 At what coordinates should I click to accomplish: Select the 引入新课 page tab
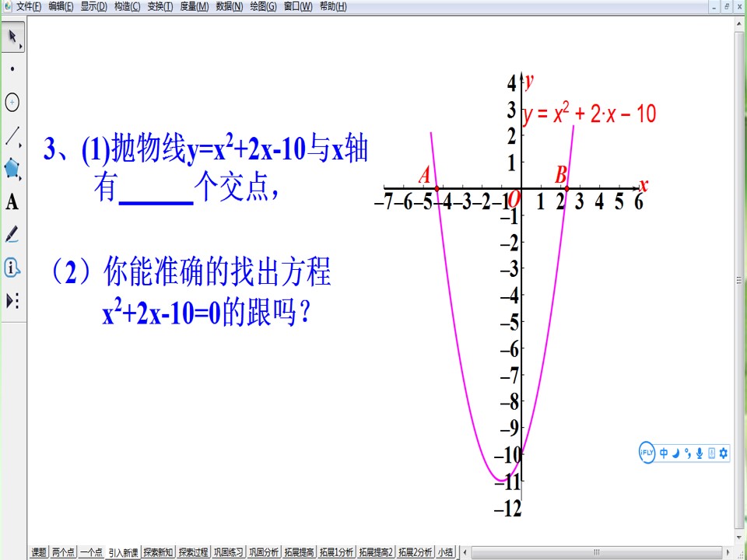point(124,552)
